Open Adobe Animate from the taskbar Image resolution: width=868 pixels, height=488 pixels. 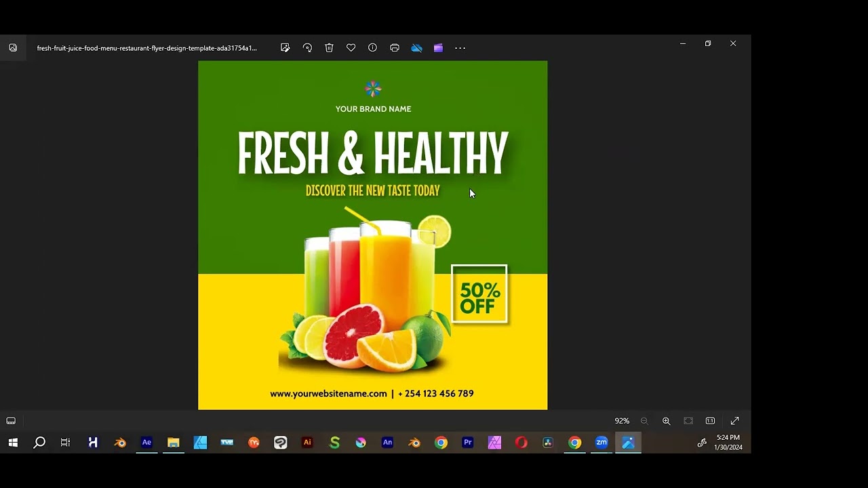[387, 443]
